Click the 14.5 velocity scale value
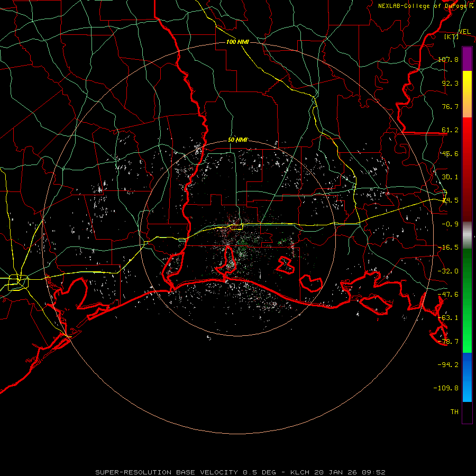Viewport: 476px width, 476px height. click(x=450, y=200)
